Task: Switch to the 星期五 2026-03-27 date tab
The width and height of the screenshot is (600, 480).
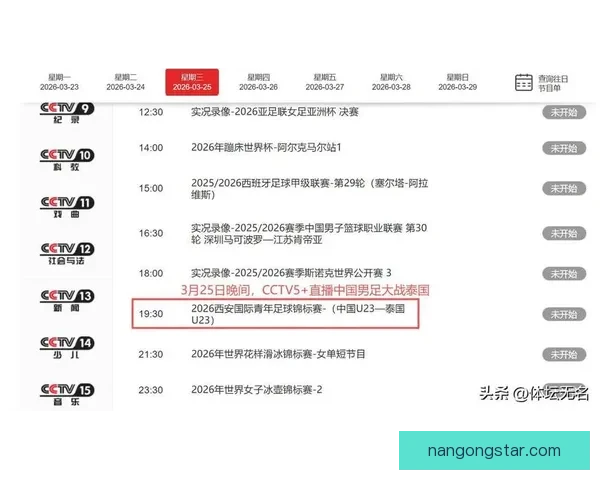Action: 325,82
